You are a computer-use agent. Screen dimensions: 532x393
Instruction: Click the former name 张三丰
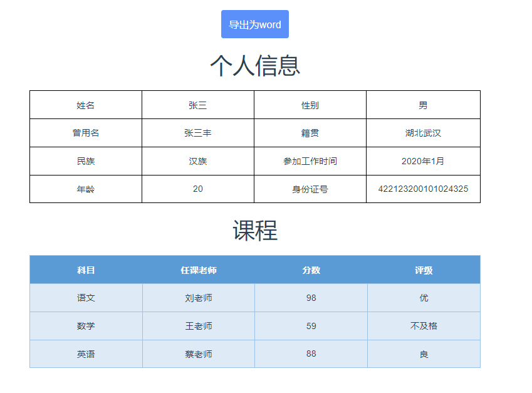click(x=197, y=133)
